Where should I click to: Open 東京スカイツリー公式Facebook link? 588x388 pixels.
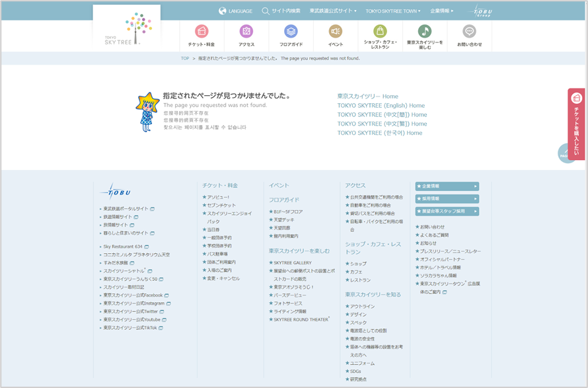[x=134, y=295]
